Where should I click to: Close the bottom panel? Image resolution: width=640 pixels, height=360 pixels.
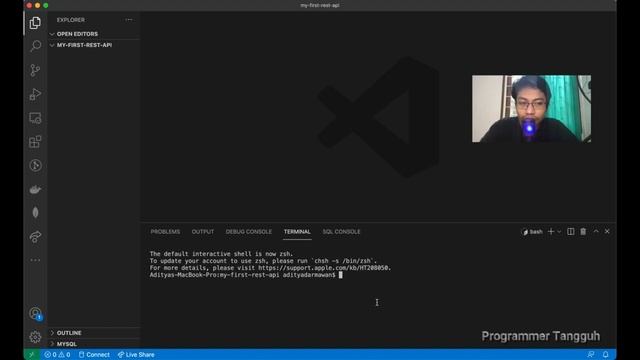pyautogui.click(x=607, y=231)
